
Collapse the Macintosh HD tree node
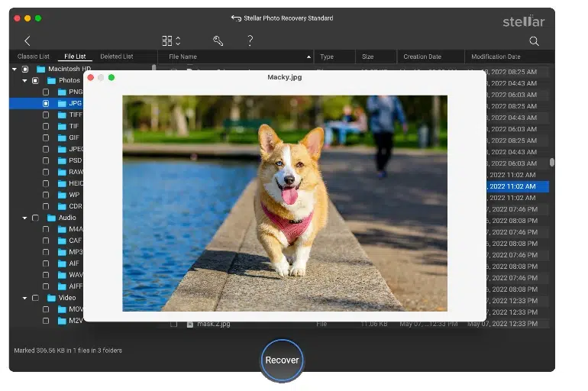(x=15, y=69)
